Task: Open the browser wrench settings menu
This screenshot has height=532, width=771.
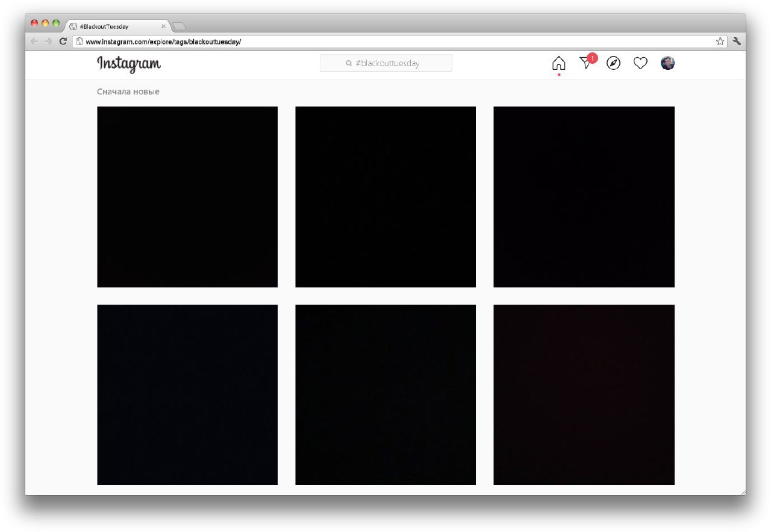Action: point(736,42)
